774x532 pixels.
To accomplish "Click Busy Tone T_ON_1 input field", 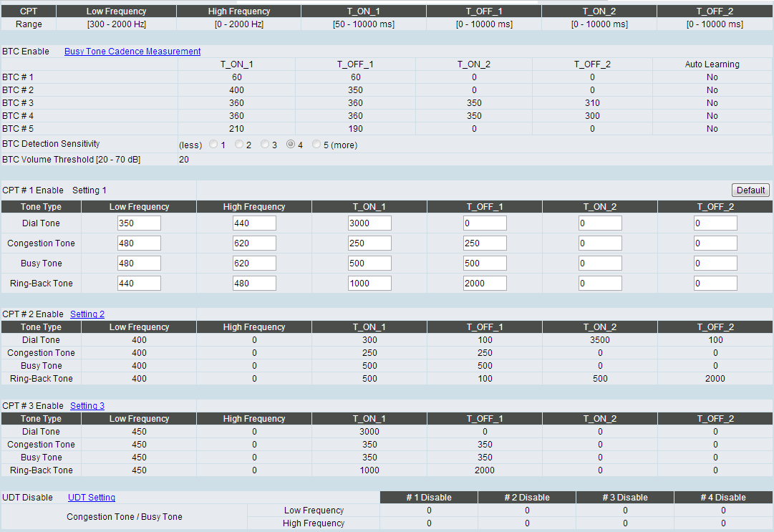I will click(369, 263).
